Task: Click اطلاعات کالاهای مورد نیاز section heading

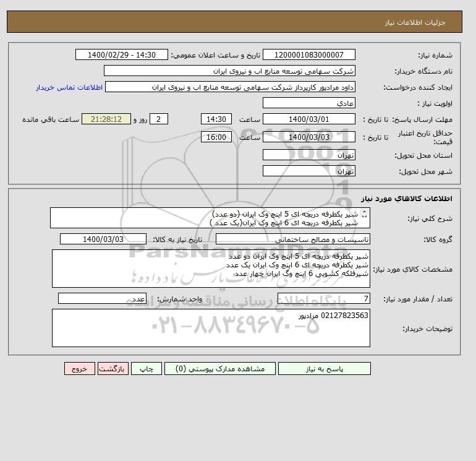Action: (407, 199)
